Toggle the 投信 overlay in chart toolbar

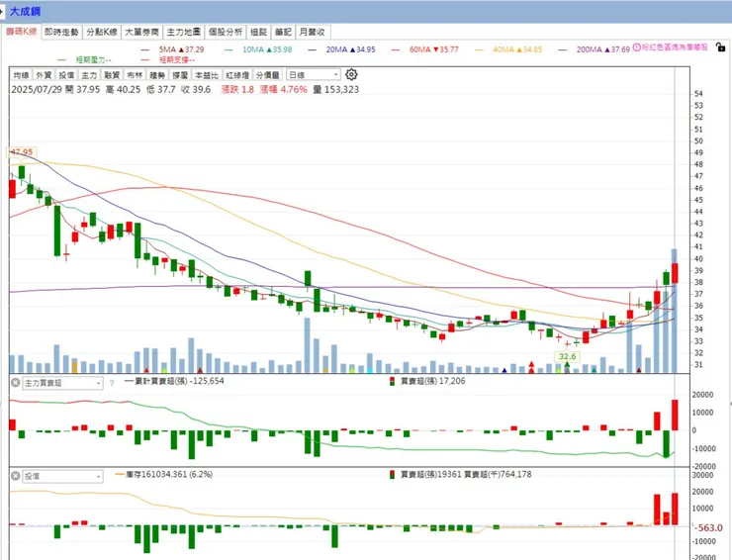[66, 75]
